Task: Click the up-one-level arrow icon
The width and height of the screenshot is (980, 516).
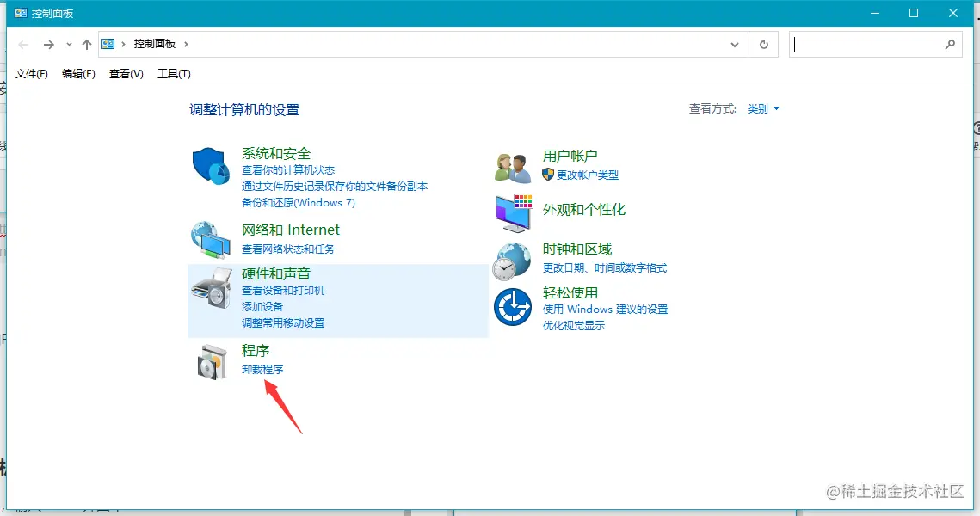Action: [x=87, y=44]
